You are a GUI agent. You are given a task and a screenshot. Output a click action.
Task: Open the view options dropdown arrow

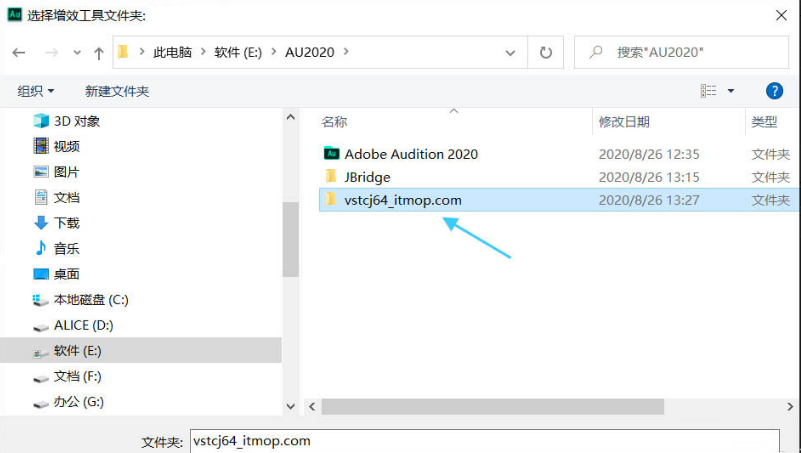tap(731, 91)
